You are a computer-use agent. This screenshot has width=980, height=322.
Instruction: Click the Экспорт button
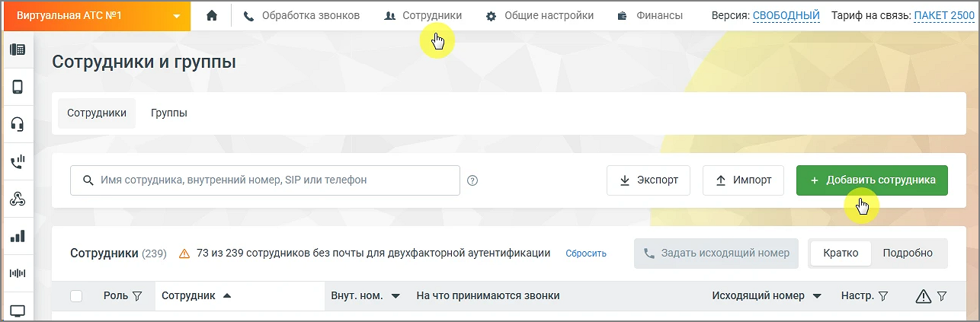(649, 180)
